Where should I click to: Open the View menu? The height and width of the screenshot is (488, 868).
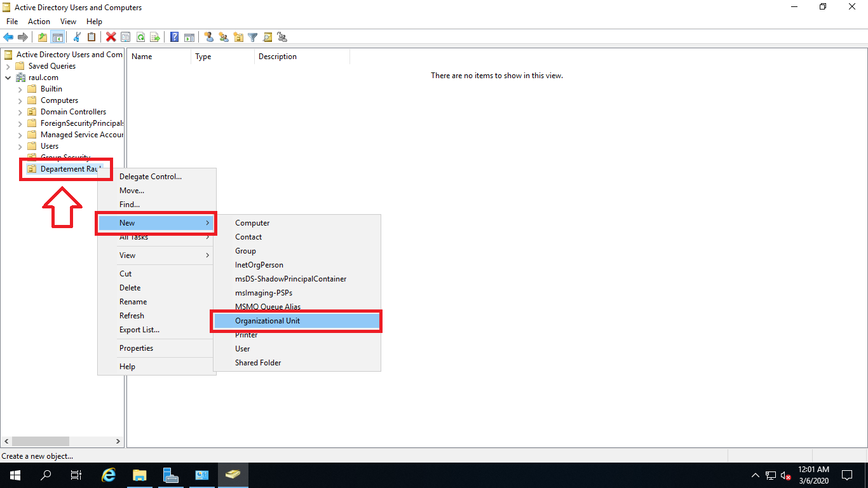pos(67,21)
